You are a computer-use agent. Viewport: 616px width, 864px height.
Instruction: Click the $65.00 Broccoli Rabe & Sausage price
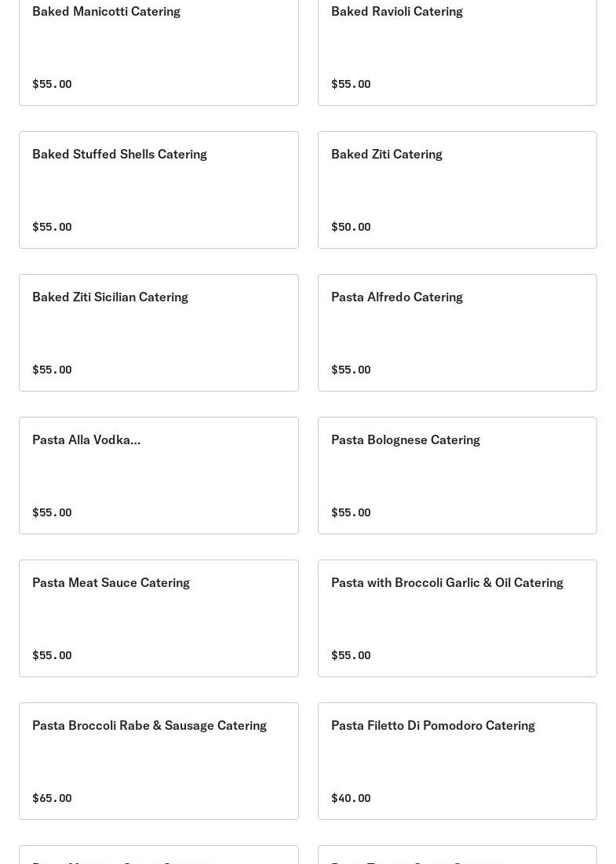[x=52, y=798]
